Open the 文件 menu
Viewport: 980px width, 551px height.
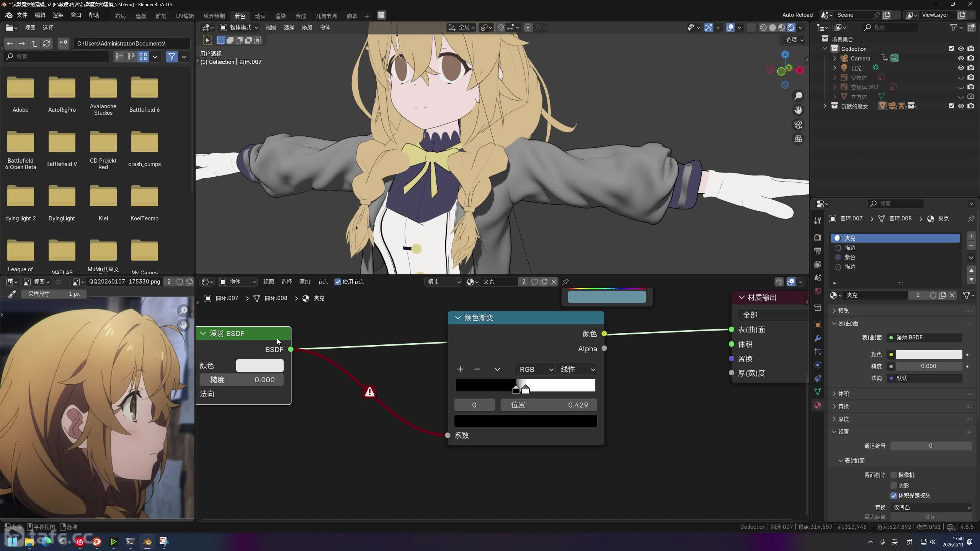22,15
